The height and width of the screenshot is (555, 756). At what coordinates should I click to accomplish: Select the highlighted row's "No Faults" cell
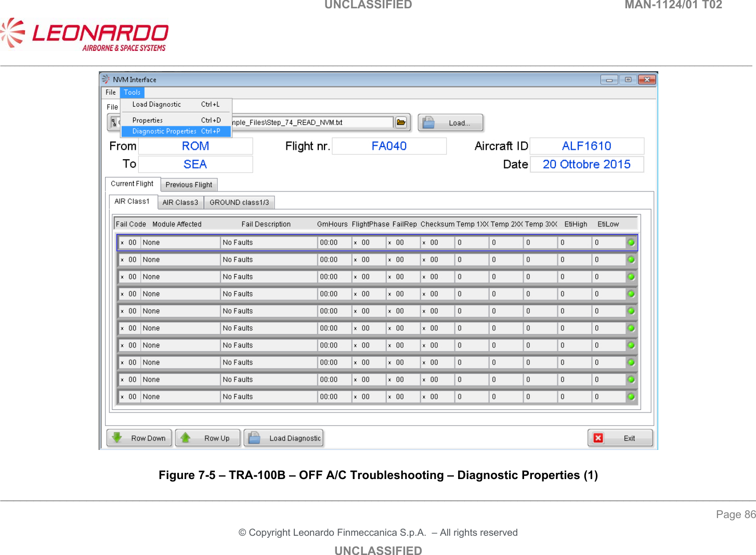pos(269,242)
